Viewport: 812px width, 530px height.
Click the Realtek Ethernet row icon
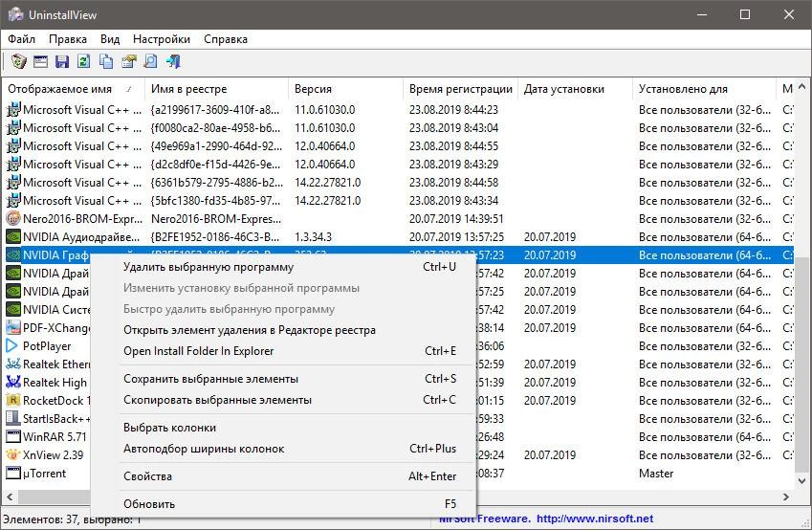(13, 364)
